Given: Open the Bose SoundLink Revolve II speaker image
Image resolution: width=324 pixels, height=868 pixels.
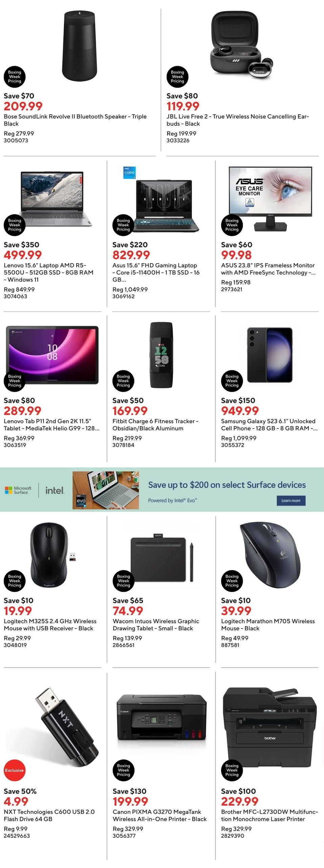Looking at the screenshot, I should click(80, 46).
